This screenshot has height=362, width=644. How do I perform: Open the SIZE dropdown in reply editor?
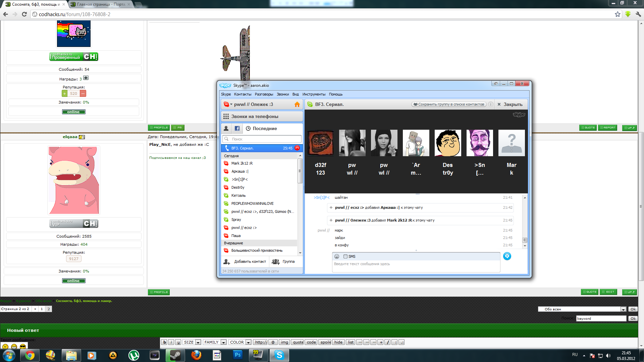(192, 342)
